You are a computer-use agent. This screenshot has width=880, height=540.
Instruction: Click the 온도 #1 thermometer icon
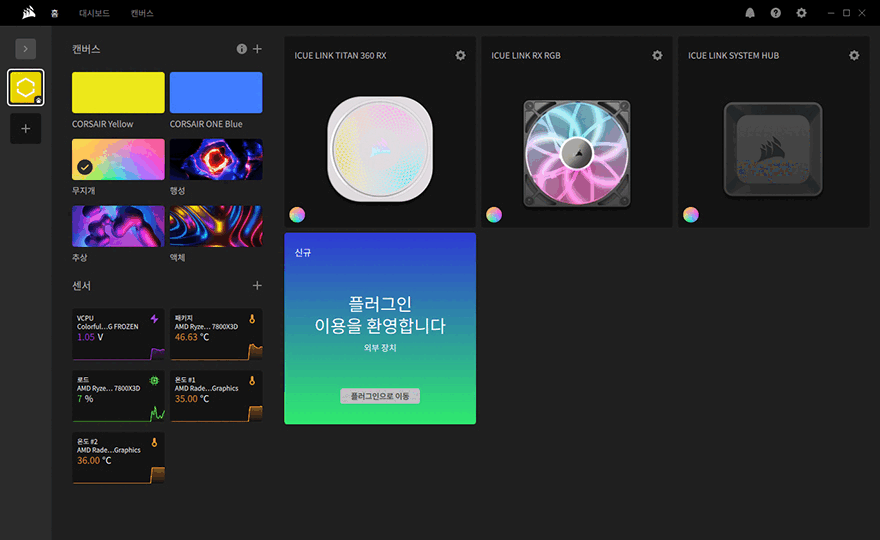[252, 381]
